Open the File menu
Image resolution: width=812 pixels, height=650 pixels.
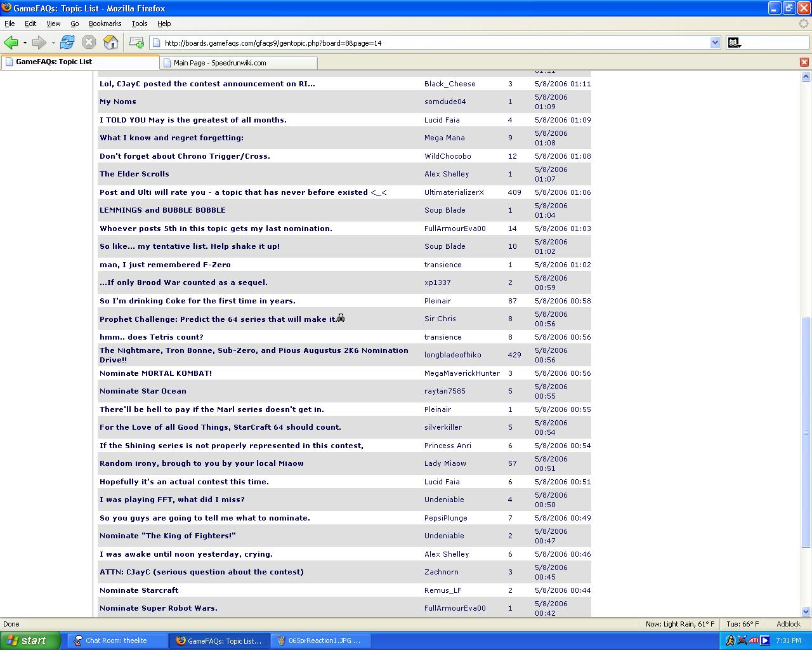coord(10,23)
